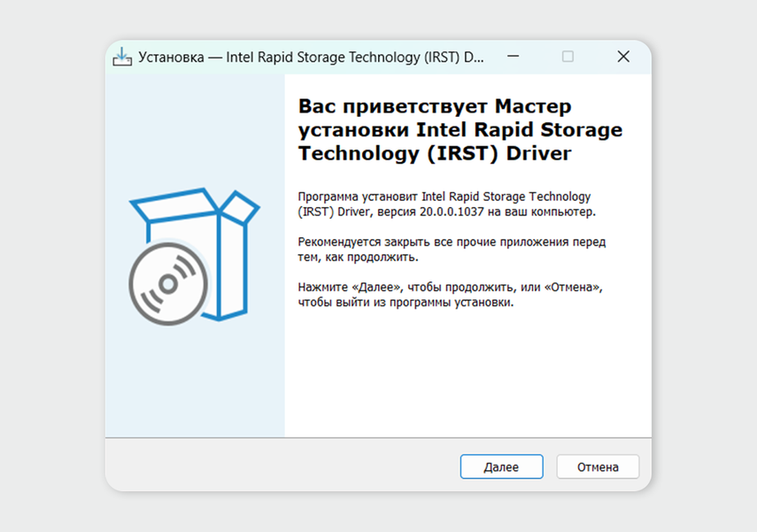Click text Нажмите «Далее», чтобы продолжить
The width and height of the screenshot is (757, 532).
(x=406, y=287)
